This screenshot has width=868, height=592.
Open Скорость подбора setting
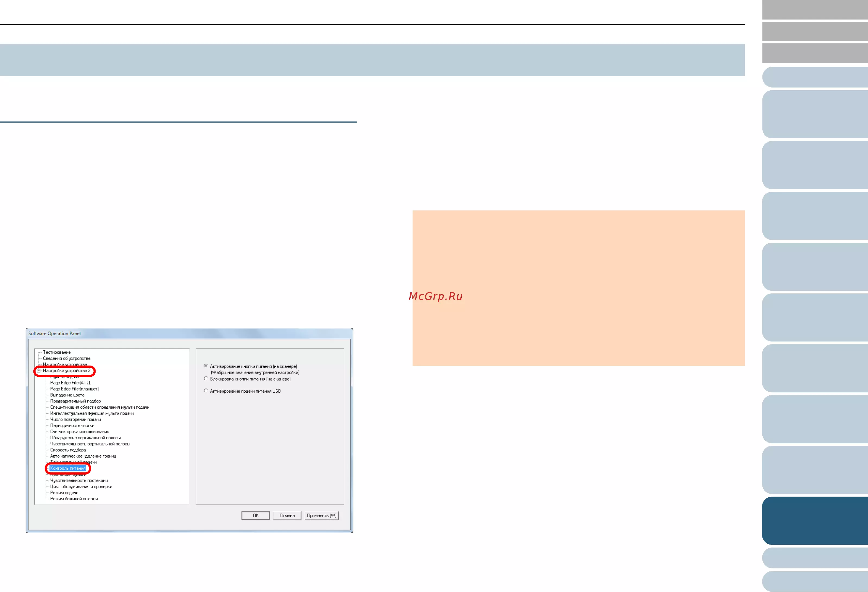(68, 450)
